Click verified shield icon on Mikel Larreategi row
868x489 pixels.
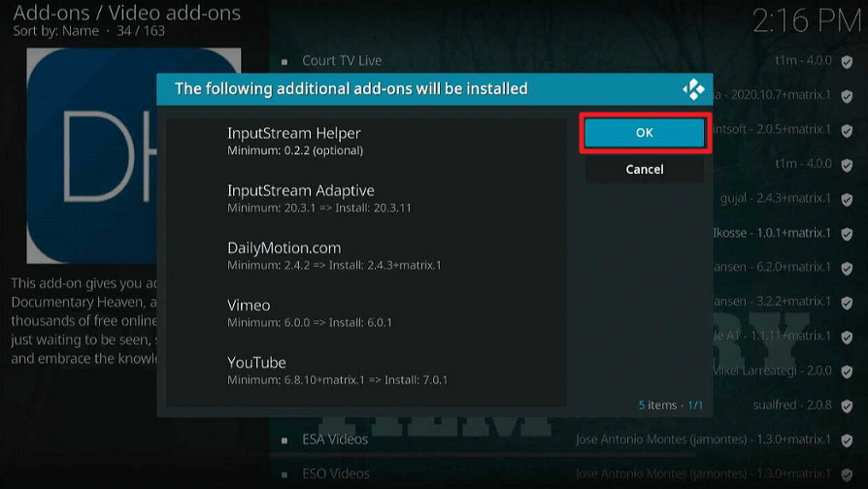pyautogui.click(x=847, y=372)
